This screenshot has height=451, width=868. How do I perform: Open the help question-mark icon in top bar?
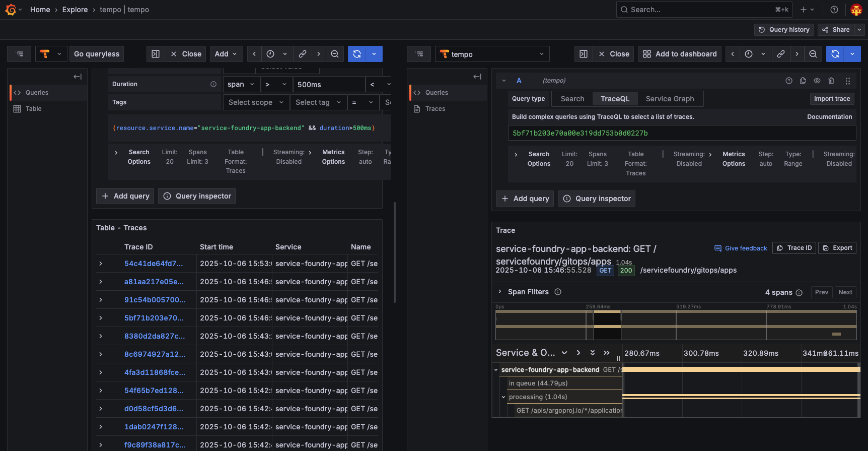click(x=834, y=10)
